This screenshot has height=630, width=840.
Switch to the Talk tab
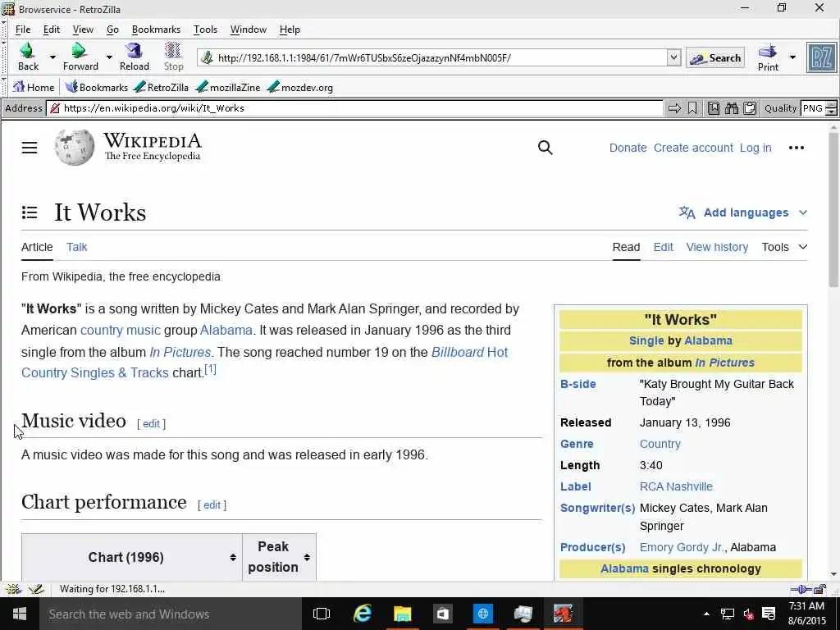76,247
